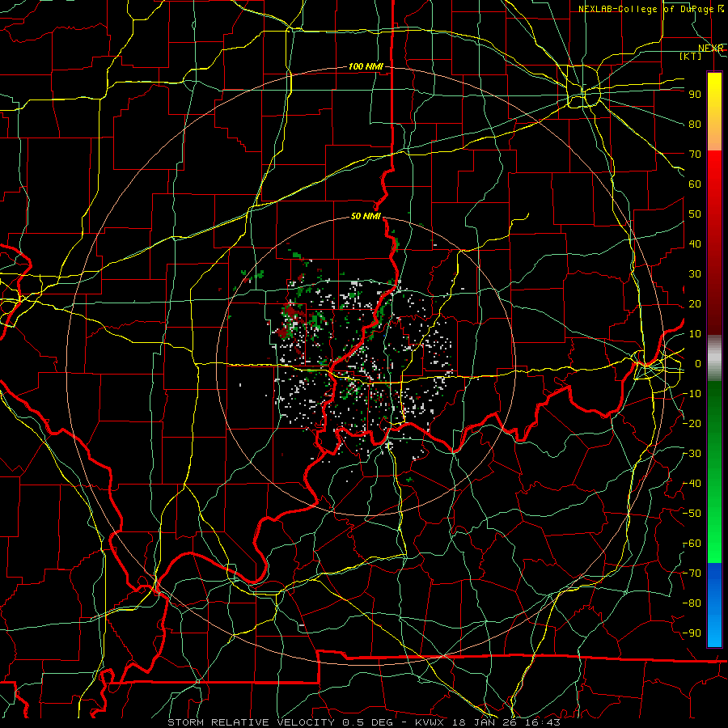Click the 0.5 DEG elevation angle text

(x=368, y=722)
